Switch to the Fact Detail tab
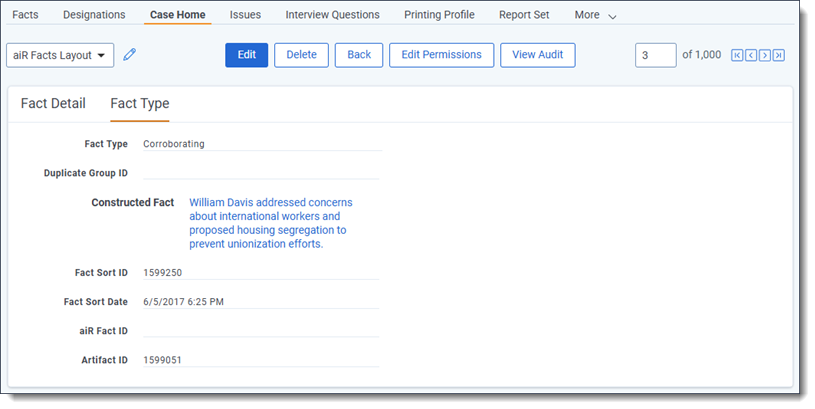The width and height of the screenshot is (815, 409). pyautogui.click(x=53, y=104)
